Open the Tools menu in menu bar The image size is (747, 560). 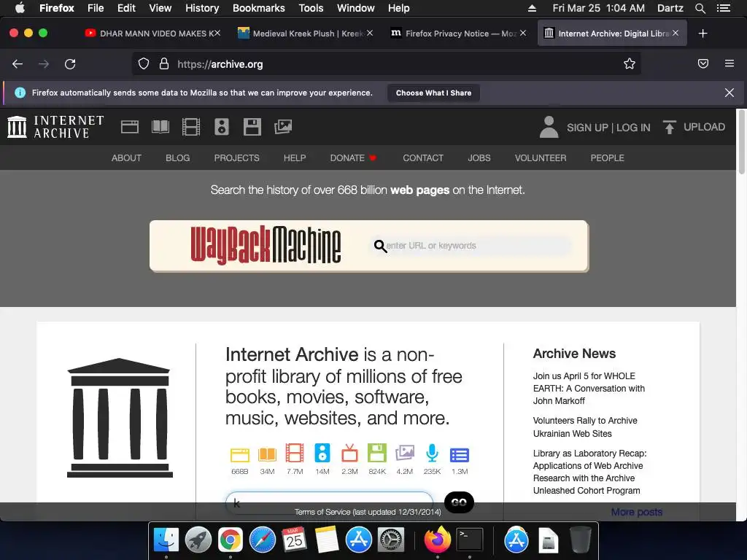pos(311,8)
